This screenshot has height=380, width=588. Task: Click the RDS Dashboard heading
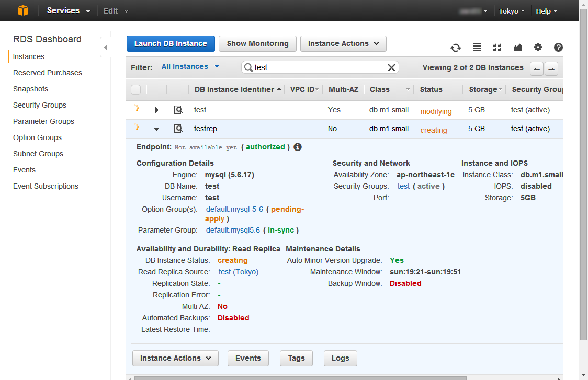(x=47, y=39)
